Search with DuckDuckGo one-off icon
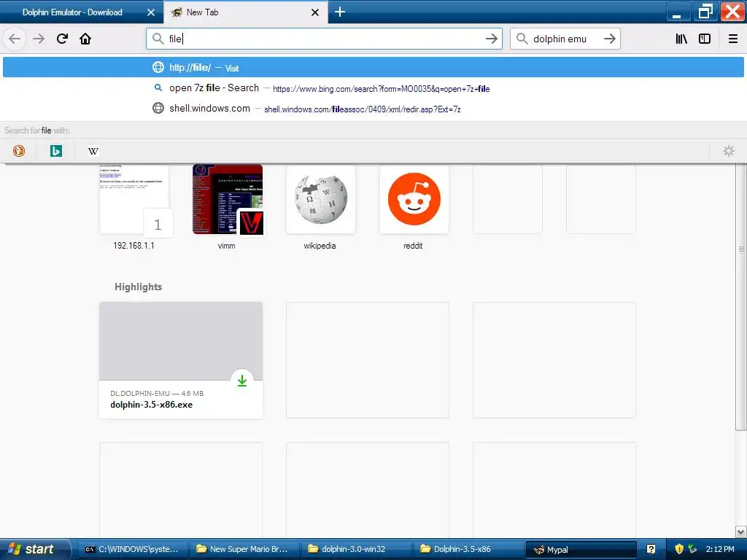The image size is (747, 560). (18, 151)
